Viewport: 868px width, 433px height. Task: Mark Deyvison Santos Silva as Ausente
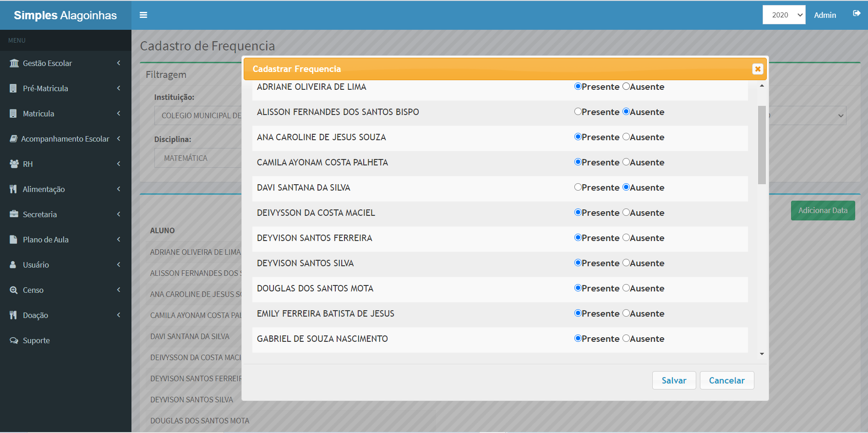pyautogui.click(x=626, y=263)
